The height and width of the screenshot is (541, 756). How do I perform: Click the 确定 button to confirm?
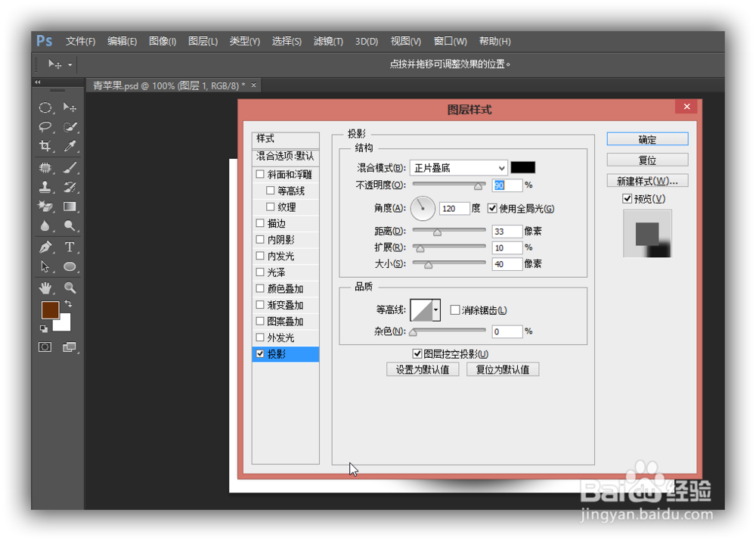[x=647, y=138]
